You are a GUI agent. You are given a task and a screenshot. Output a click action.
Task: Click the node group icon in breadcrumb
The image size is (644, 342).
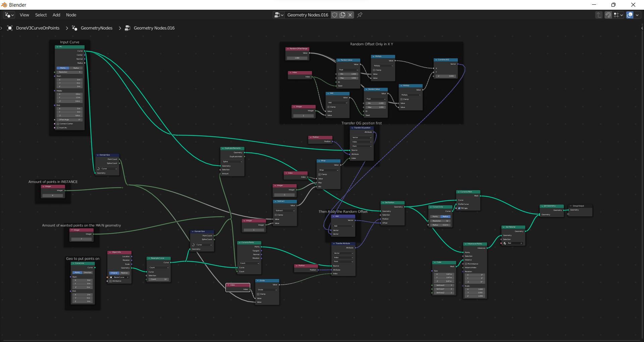click(127, 28)
